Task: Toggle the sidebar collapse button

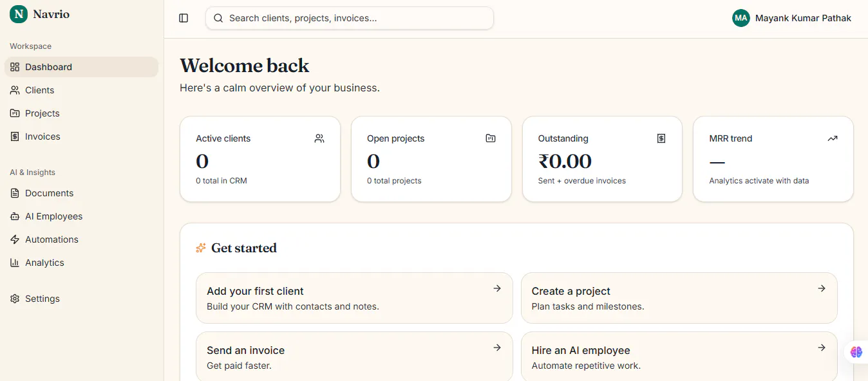Action: [x=184, y=18]
